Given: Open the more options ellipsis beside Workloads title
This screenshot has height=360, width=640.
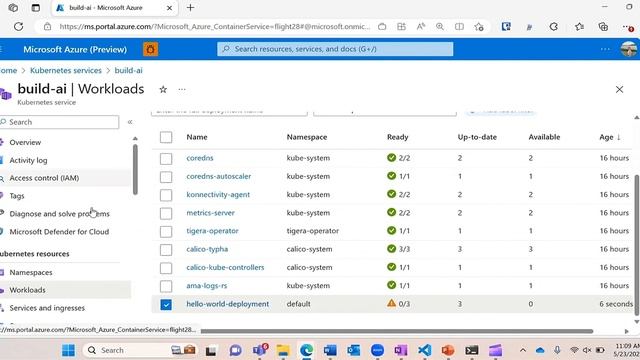Looking at the screenshot, I should pos(182,89).
